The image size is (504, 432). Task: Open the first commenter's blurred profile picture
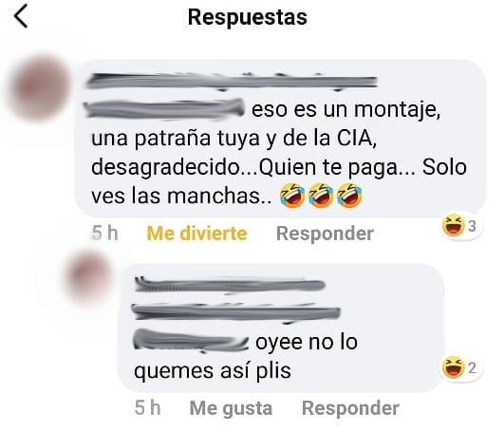coord(40,88)
